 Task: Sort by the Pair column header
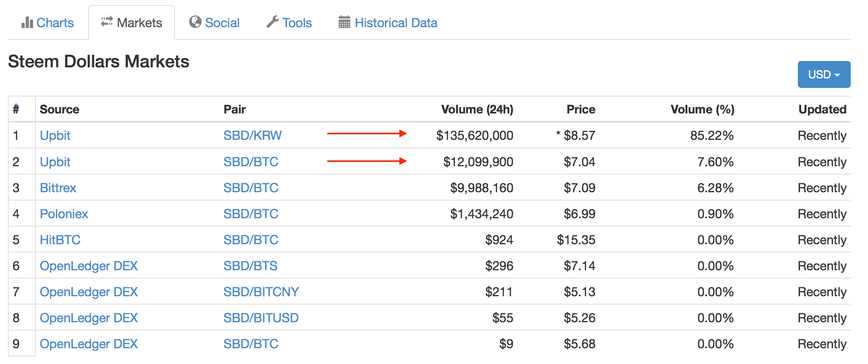[235, 109]
